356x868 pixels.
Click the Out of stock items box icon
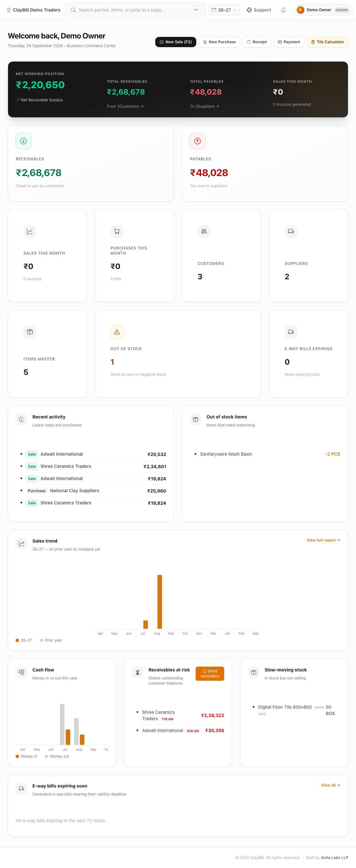click(196, 419)
